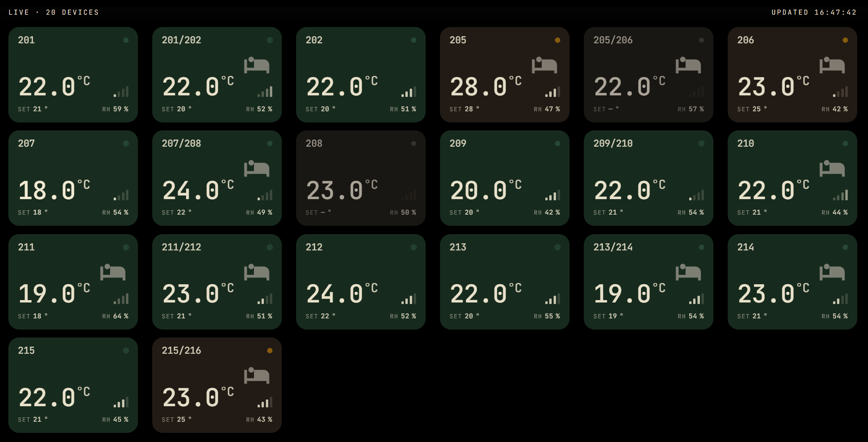Click the signal bars on card 213
The width and height of the screenshot is (868, 442).
pyautogui.click(x=552, y=299)
